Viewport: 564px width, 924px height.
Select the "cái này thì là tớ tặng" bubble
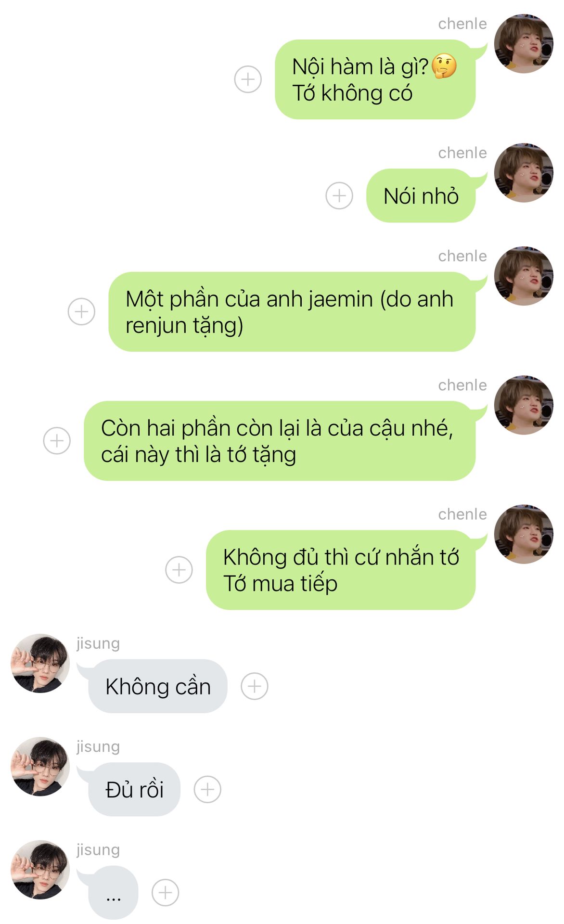[280, 440]
